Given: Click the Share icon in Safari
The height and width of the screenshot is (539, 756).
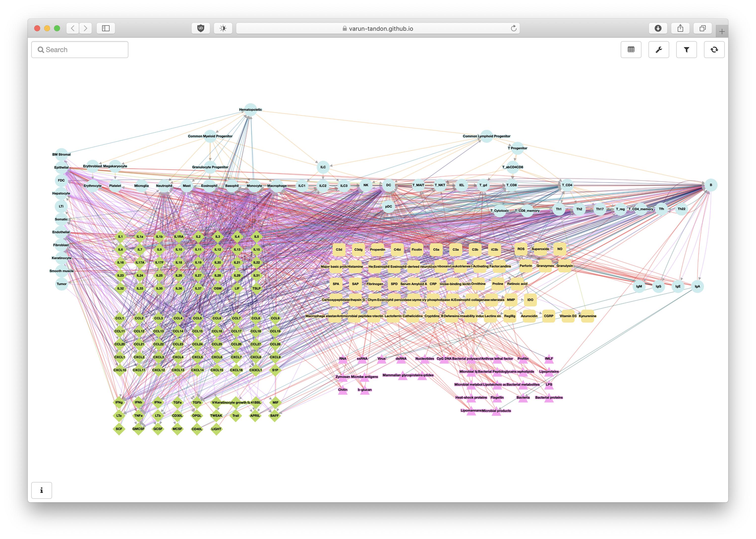Looking at the screenshot, I should click(x=680, y=28).
